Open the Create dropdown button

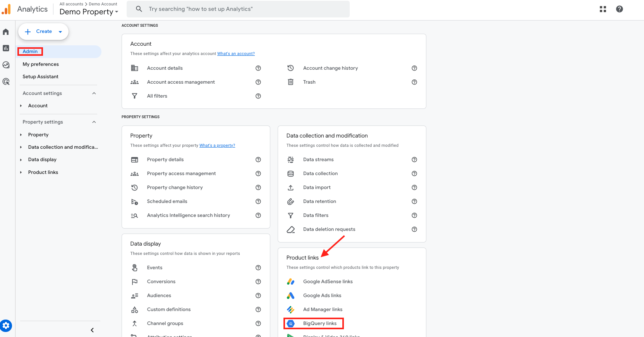coord(43,32)
